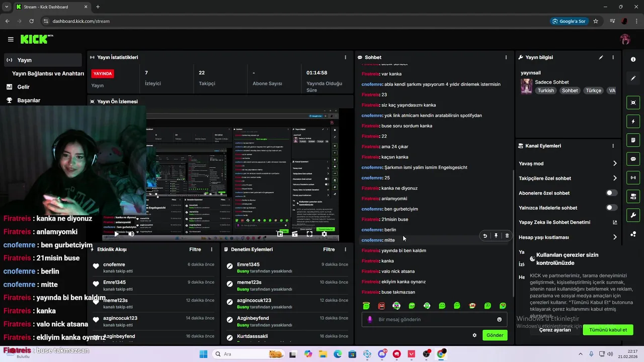This screenshot has height=362, width=644.
Task: Click the Sohbet tag chip
Action: (x=570, y=90)
